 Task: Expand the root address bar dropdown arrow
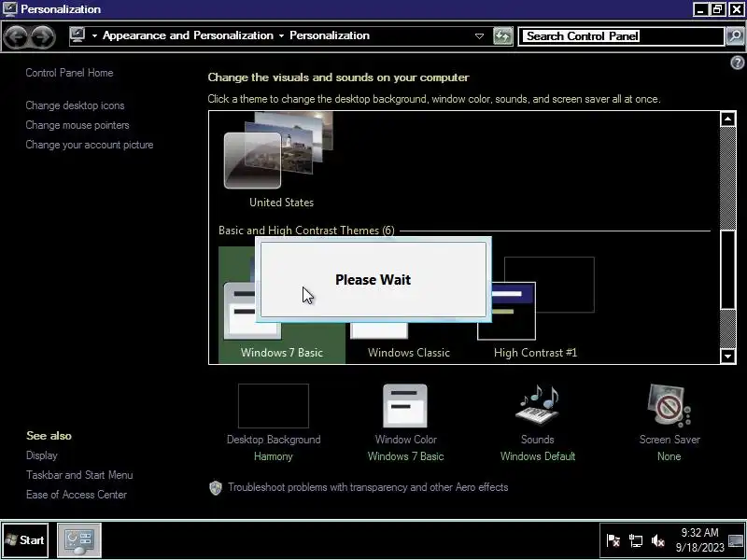(x=94, y=35)
